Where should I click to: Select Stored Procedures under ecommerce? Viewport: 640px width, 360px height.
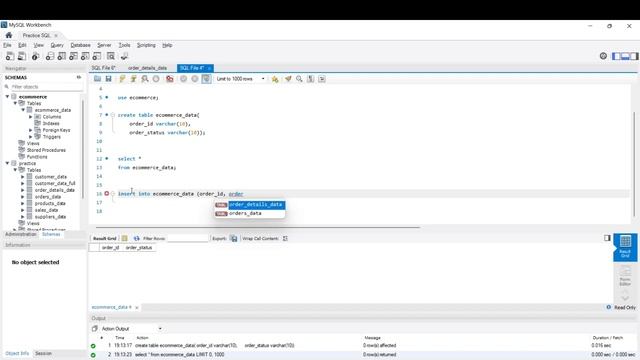click(46, 150)
